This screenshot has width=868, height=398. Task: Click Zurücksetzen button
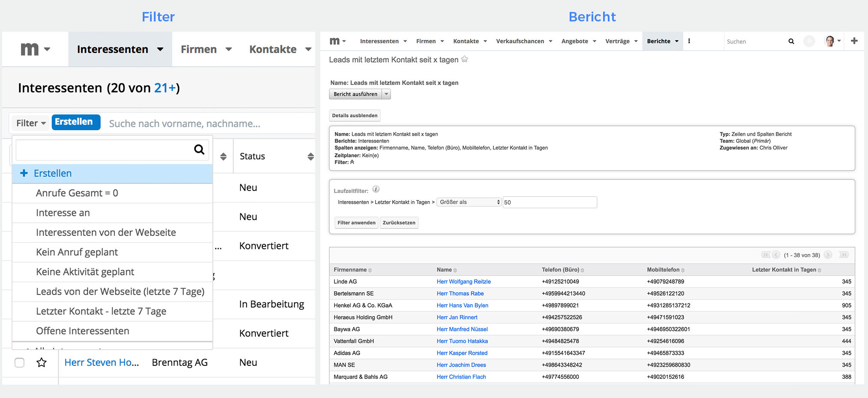click(399, 223)
